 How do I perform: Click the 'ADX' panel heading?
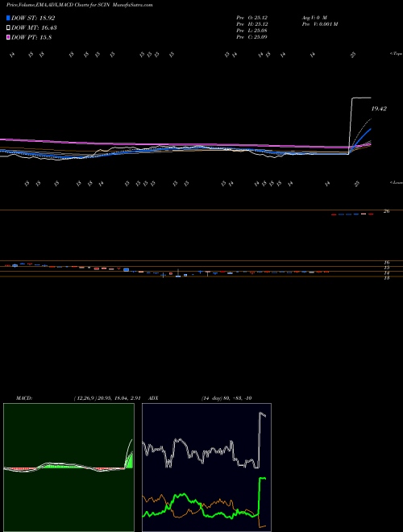[153, 398]
